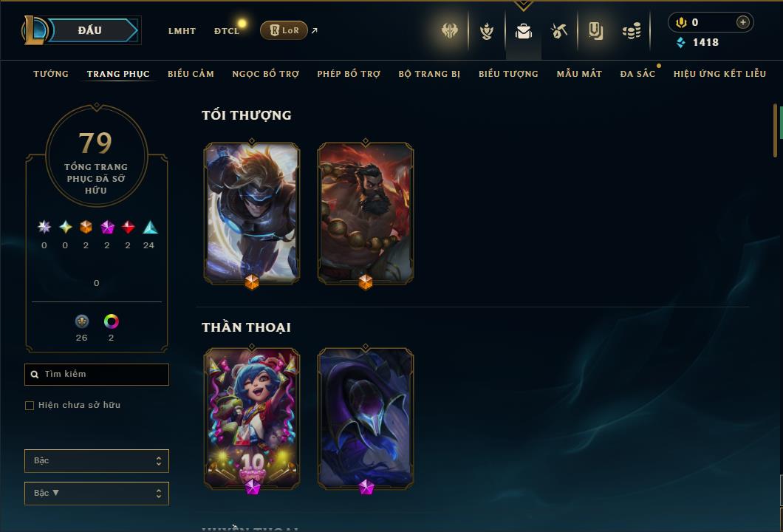Click the Tìm kiếm search field
The width and height of the screenshot is (783, 532).
96,374
